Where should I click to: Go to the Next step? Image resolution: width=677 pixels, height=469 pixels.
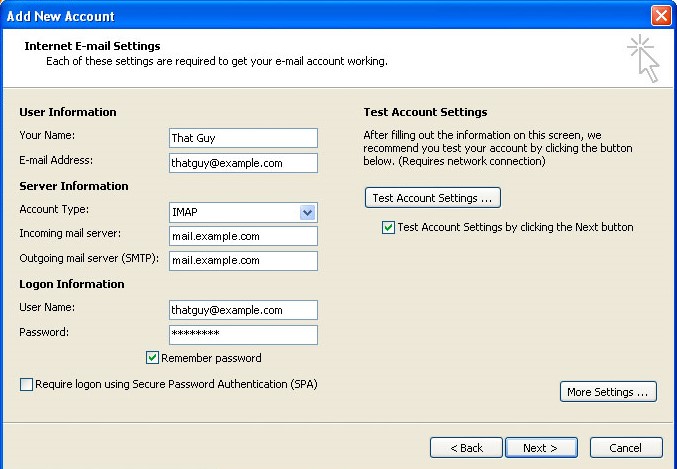click(x=541, y=448)
